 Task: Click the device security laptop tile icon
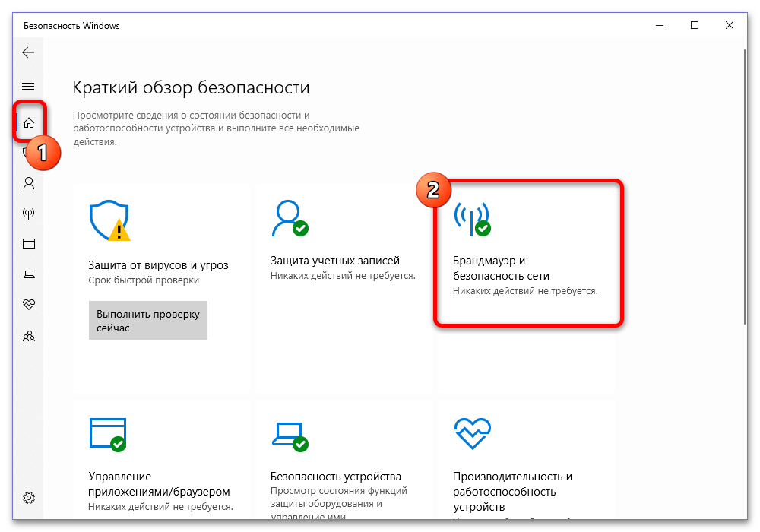(x=290, y=436)
